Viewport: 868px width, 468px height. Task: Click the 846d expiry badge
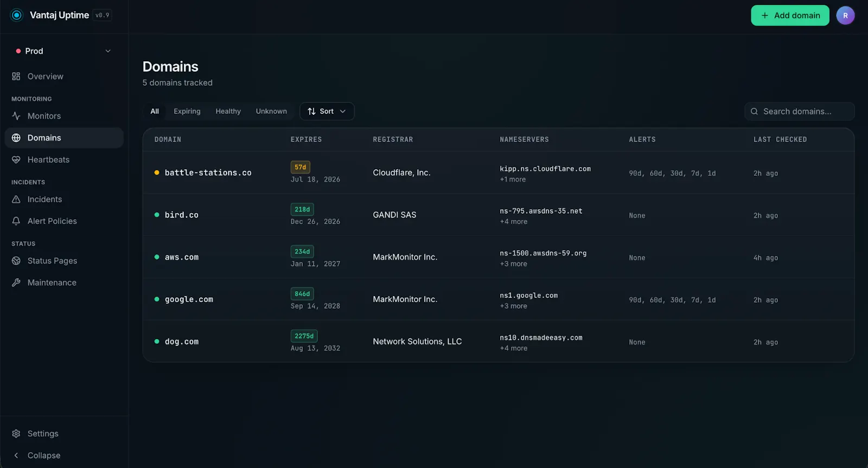(302, 294)
